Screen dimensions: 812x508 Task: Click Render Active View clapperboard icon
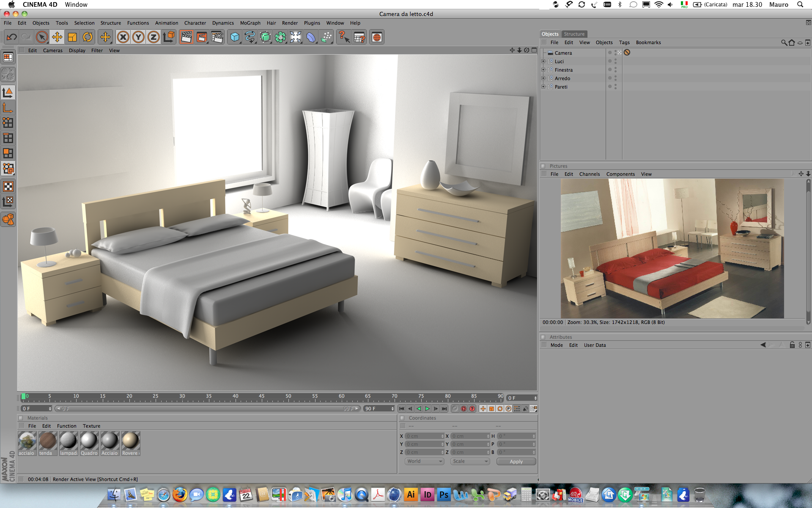(186, 37)
